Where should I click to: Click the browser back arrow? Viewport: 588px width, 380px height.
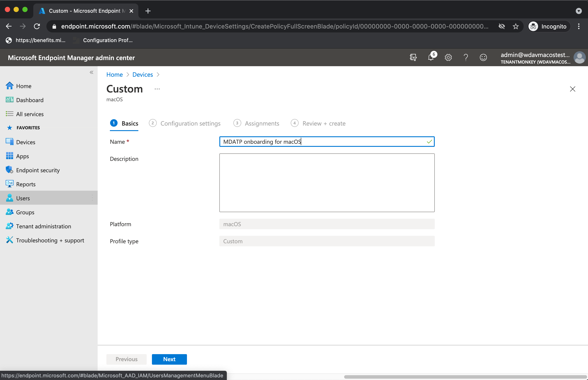click(x=9, y=26)
